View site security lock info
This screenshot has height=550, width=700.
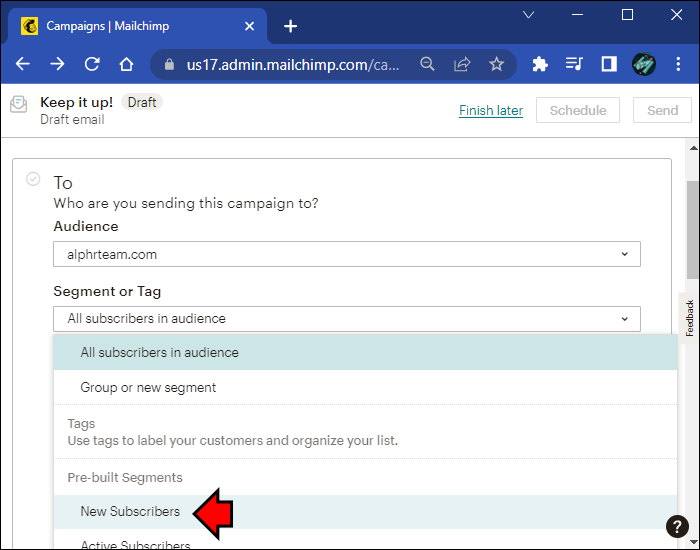coord(169,65)
